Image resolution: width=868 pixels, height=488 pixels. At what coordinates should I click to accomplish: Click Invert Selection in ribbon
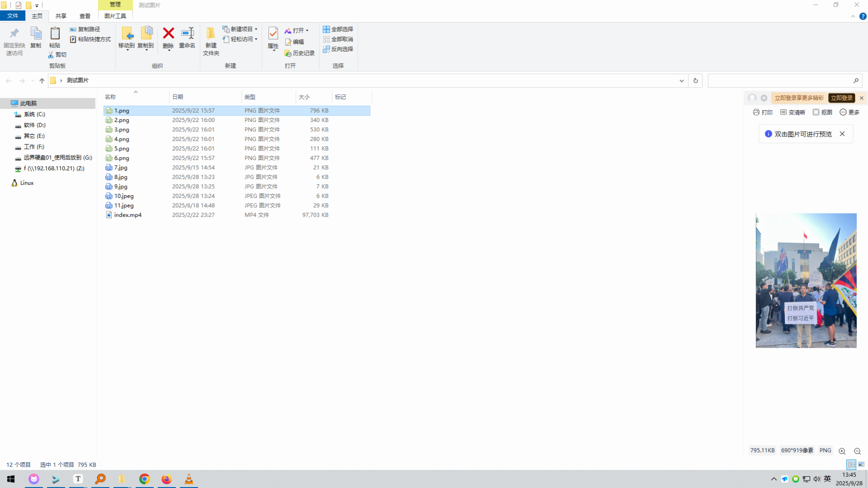(338, 49)
